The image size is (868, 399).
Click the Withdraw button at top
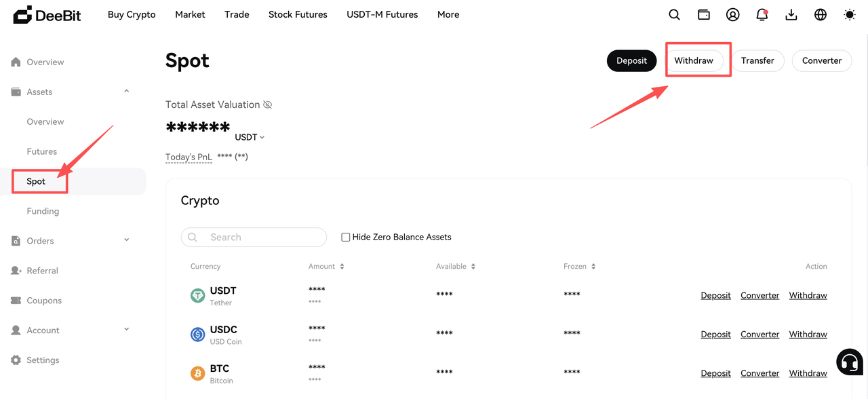point(694,60)
